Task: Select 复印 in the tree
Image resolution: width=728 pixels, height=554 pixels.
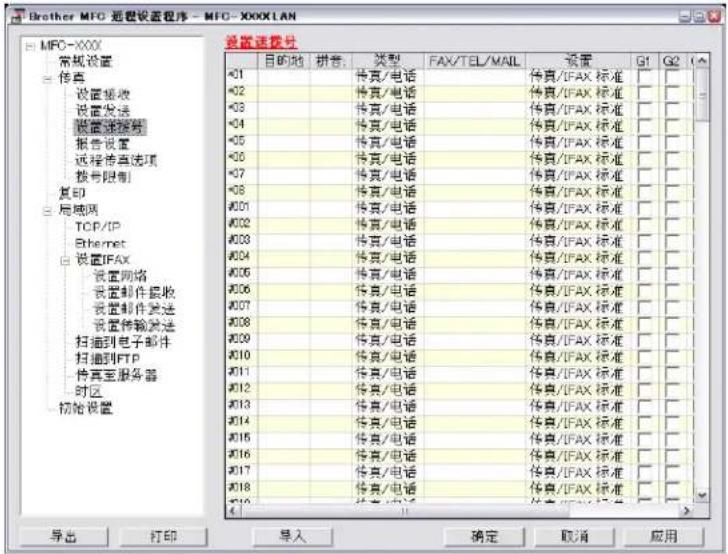Action: (x=72, y=193)
